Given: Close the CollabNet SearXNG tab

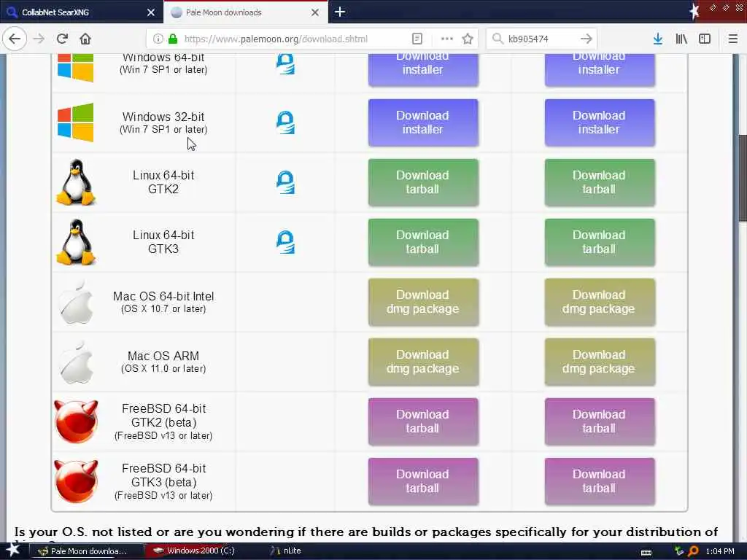Looking at the screenshot, I should [150, 12].
